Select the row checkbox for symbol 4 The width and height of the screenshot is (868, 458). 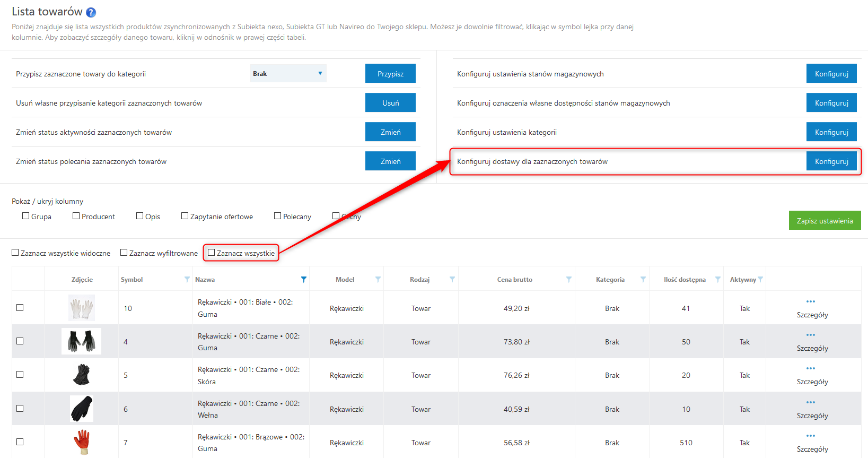[20, 341]
